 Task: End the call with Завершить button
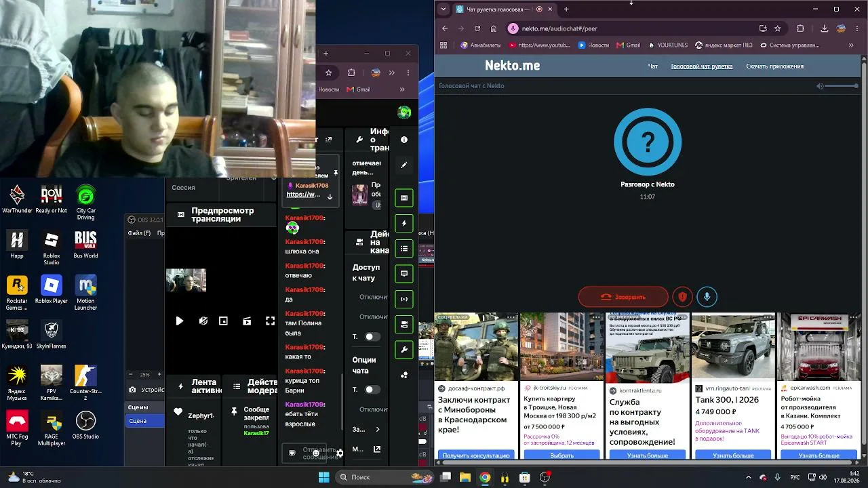624,297
